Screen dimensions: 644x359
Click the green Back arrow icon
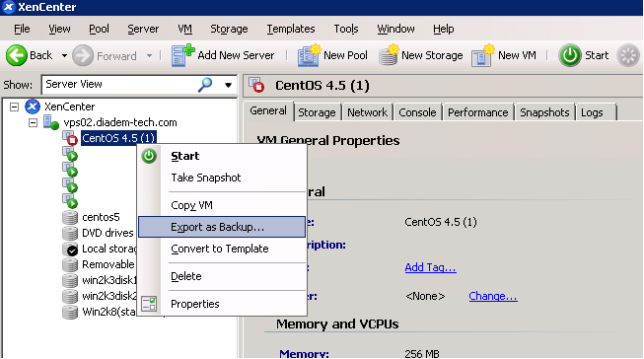pos(17,55)
